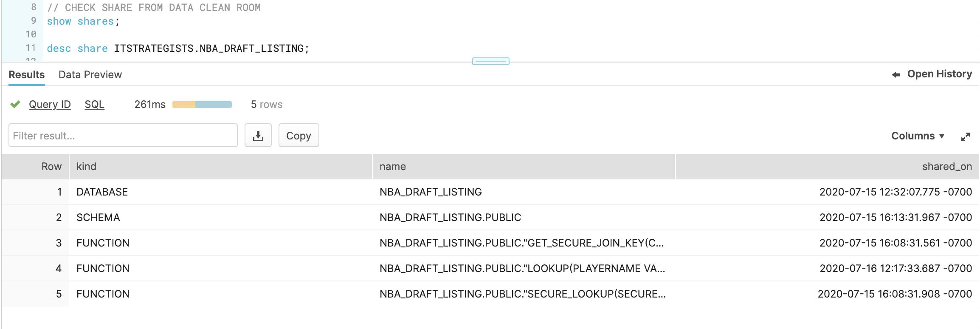
Task: Click the 261ms duration label
Action: pos(150,105)
